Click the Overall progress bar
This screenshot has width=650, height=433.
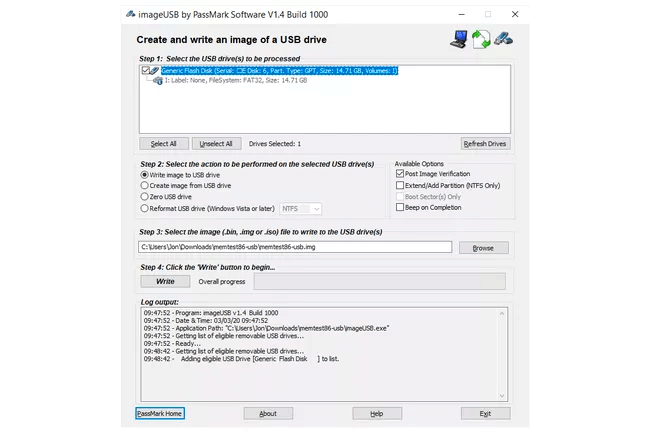coord(380,281)
